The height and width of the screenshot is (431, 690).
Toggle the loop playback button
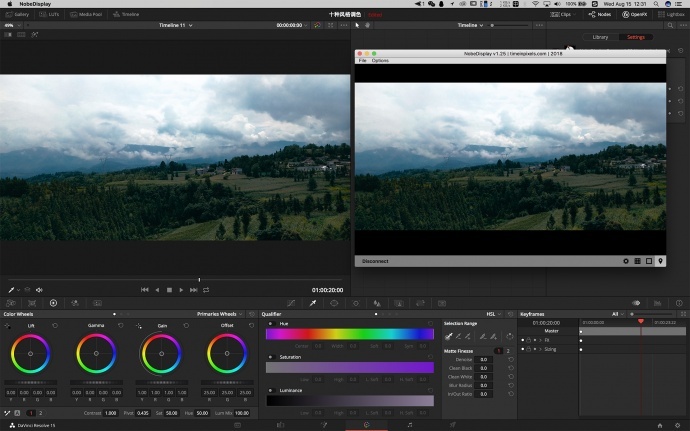coord(206,290)
